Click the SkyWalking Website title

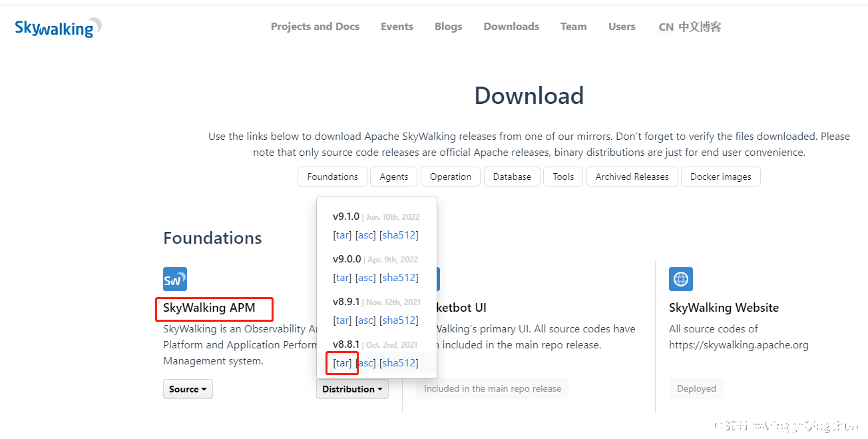point(724,308)
